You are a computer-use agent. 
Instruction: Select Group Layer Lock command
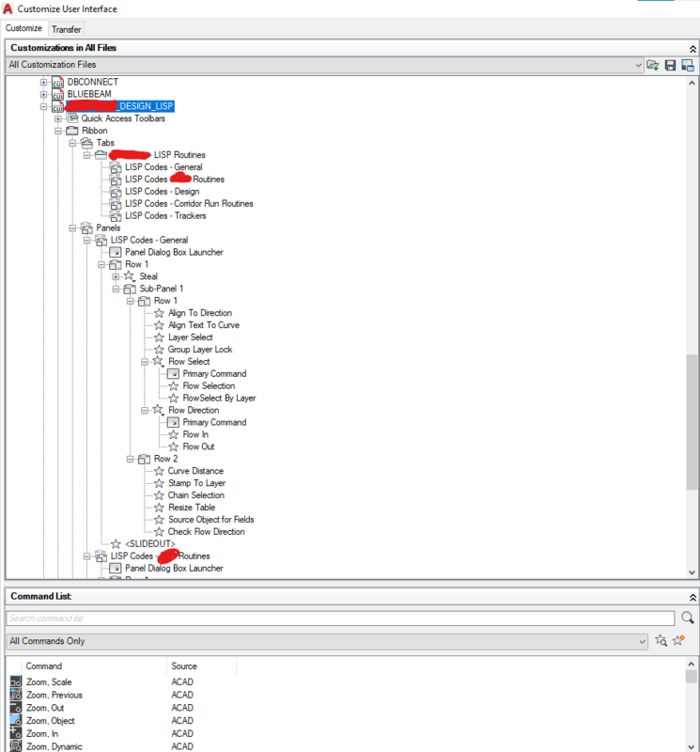200,350
